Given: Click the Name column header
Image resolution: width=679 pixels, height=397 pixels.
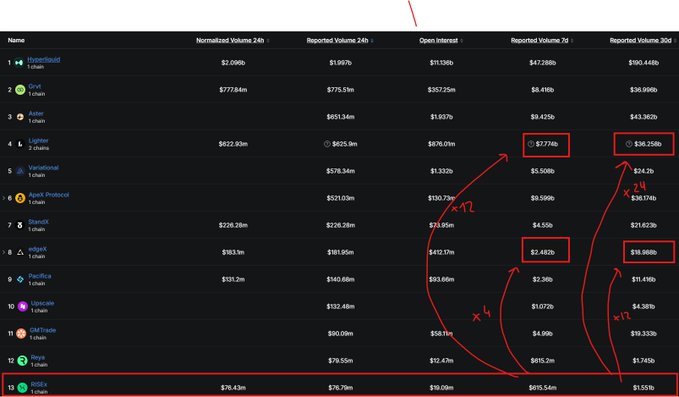Looking at the screenshot, I should click(16, 40).
